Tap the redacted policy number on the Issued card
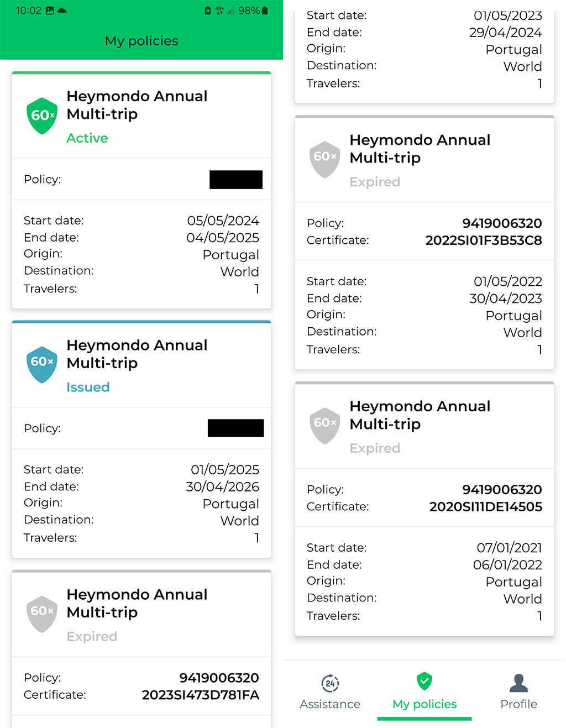The image size is (566, 728). tap(235, 428)
